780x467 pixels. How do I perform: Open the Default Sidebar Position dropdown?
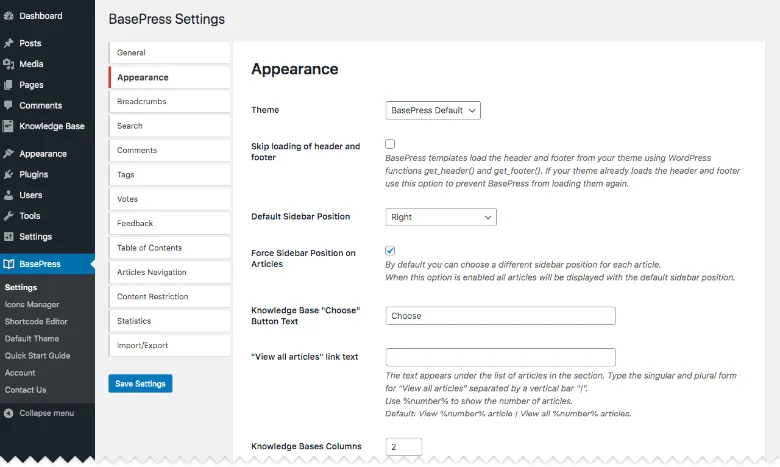click(x=441, y=217)
